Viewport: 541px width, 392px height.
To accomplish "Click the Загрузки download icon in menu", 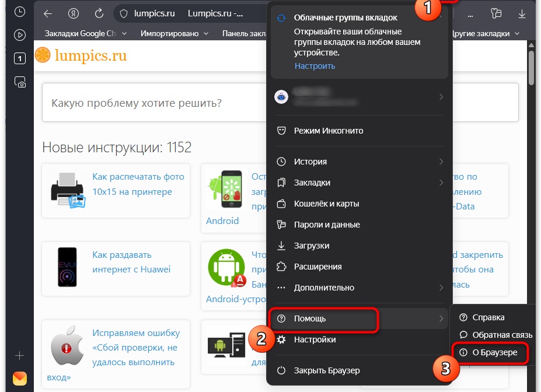I will pos(281,246).
